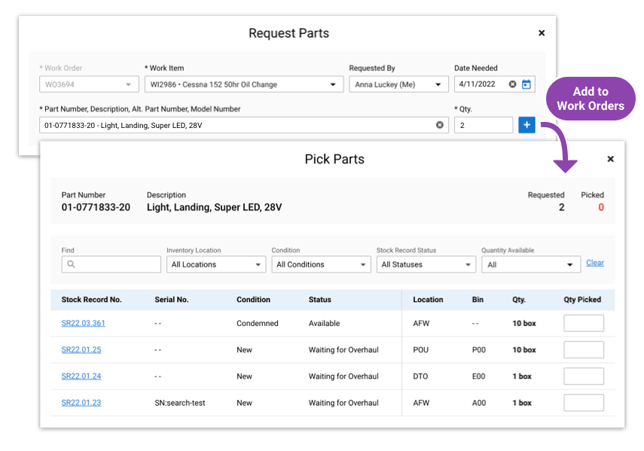
Task: Click Qty Picked field for SR22.01.25
Action: [x=584, y=350]
